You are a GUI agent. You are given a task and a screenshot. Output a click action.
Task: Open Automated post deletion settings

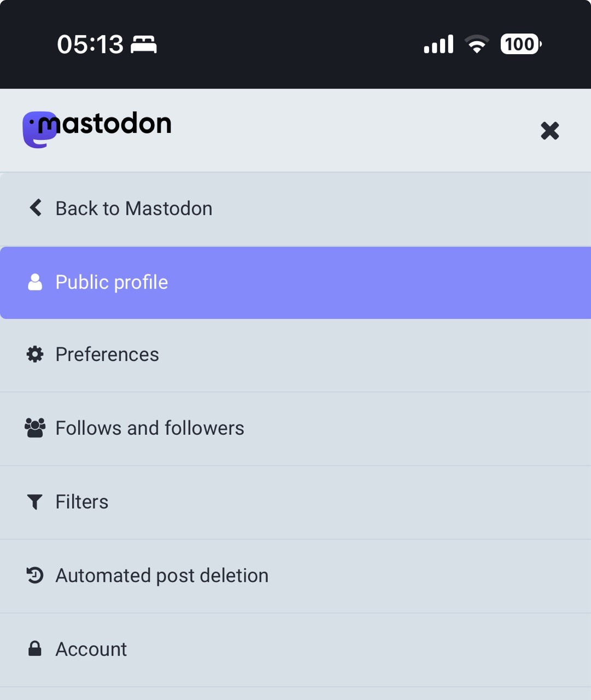[x=162, y=575]
